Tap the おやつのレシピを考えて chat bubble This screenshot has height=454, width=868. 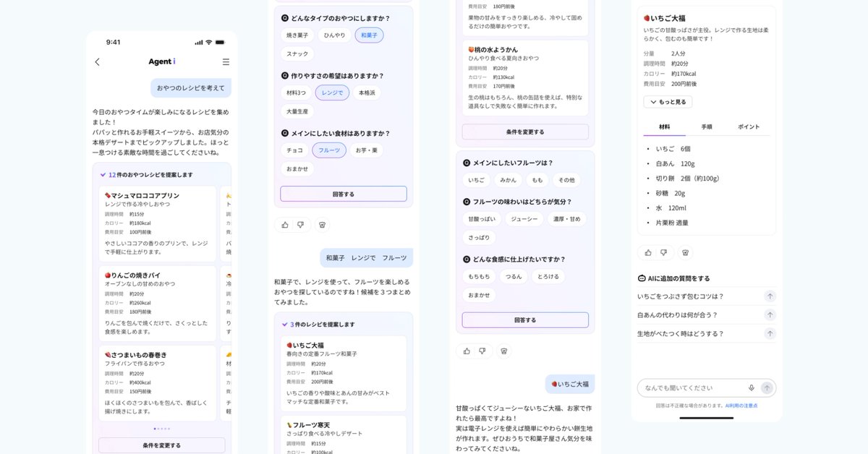coord(191,87)
